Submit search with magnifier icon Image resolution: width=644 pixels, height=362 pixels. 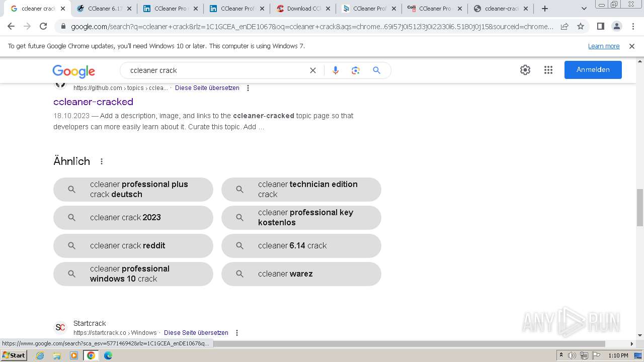376,70
